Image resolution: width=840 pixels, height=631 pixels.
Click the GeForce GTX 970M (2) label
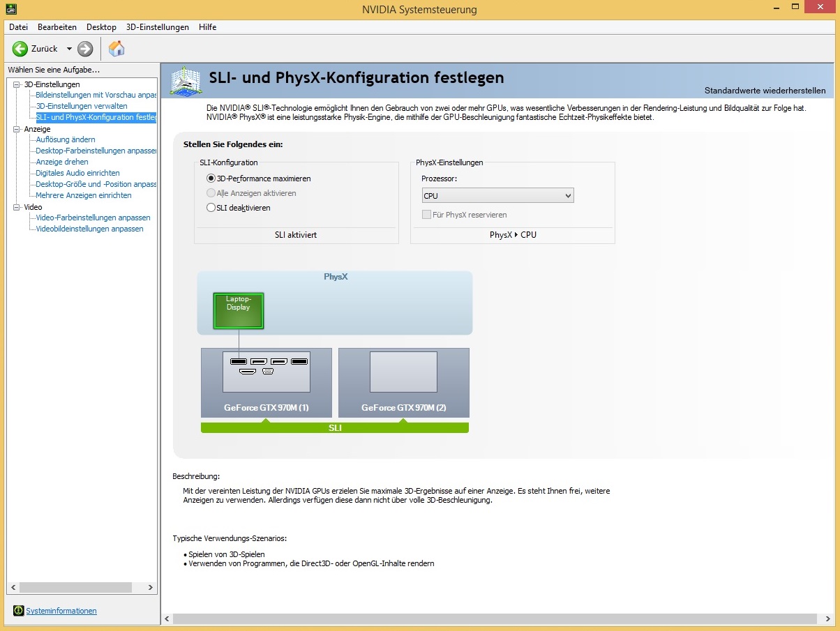pos(404,407)
